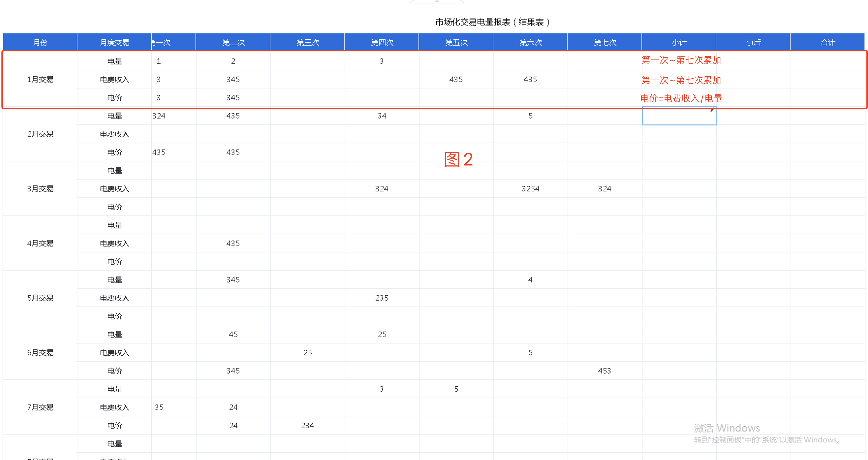Viewport: 868px width, 460px height.
Task: Click value 4 in 5月 电量 row
Action: coord(530,280)
